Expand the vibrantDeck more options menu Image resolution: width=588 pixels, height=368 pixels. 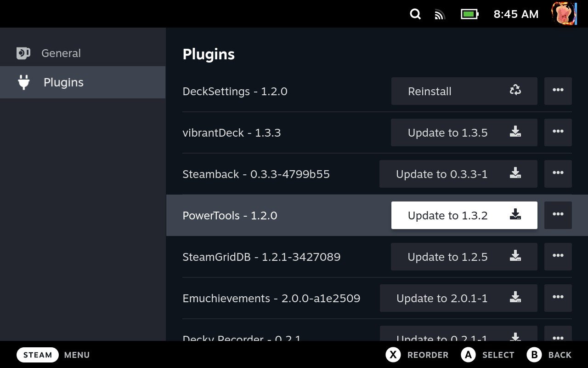click(x=558, y=132)
